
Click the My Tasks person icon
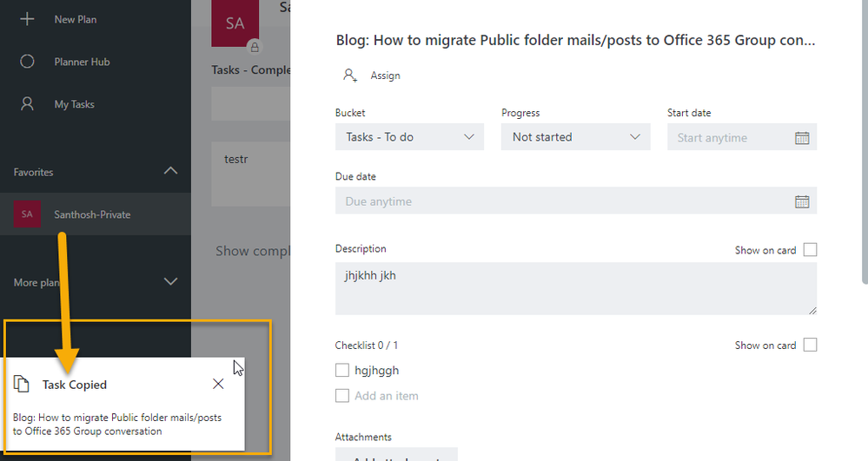[27, 103]
